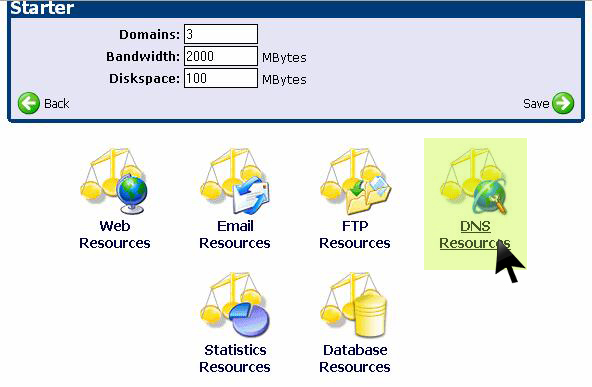Viewport: 592px width, 387px height.
Task: Click the Domains: label
Action: (x=150, y=35)
